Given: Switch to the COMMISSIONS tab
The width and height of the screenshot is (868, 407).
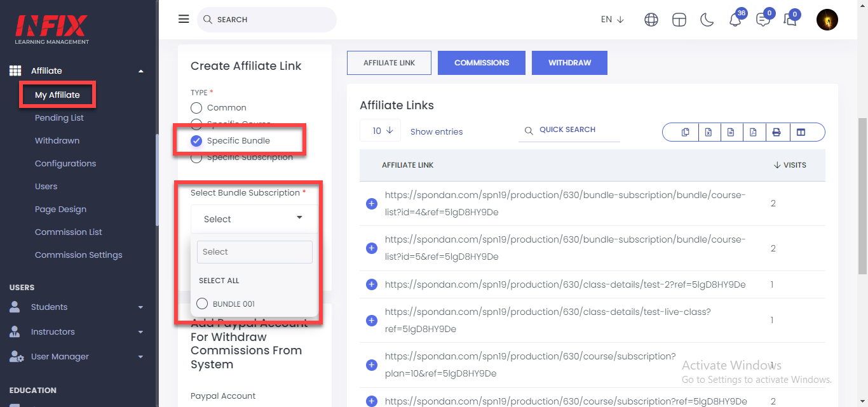Looking at the screenshot, I should [482, 63].
